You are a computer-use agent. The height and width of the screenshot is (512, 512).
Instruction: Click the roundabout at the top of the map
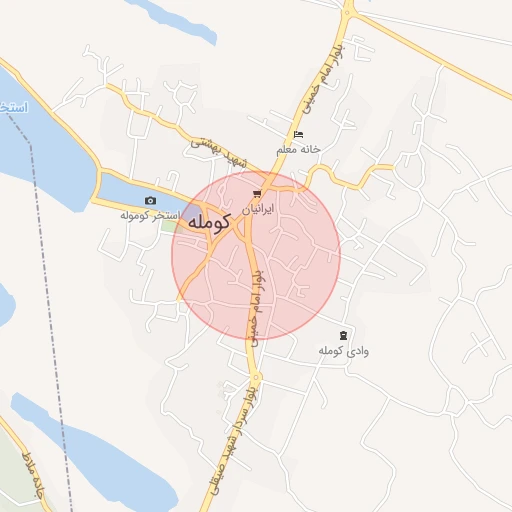[x=348, y=13]
